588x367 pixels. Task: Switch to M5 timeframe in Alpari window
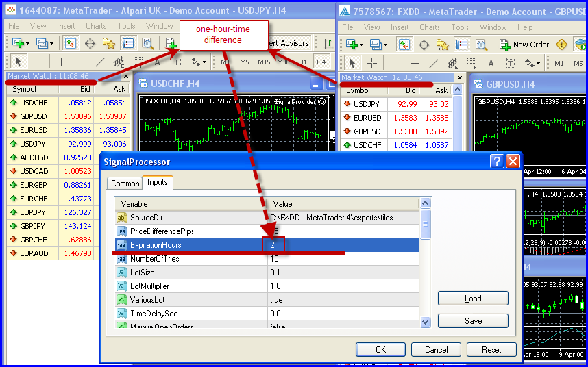pos(245,62)
